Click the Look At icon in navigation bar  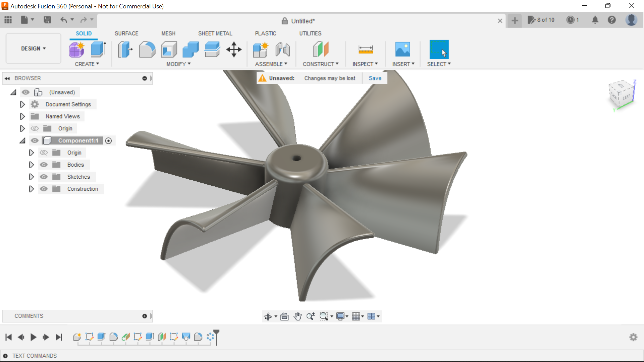(x=284, y=316)
